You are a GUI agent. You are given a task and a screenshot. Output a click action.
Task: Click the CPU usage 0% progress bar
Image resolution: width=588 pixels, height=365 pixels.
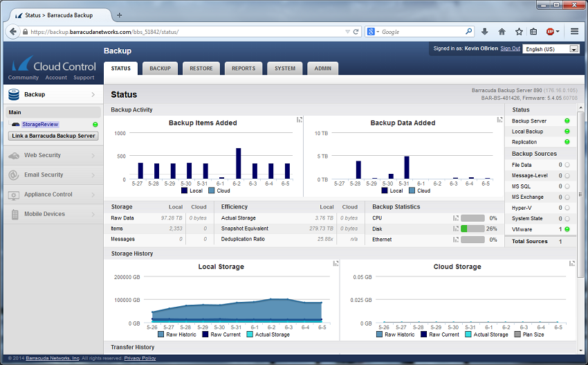pos(472,218)
